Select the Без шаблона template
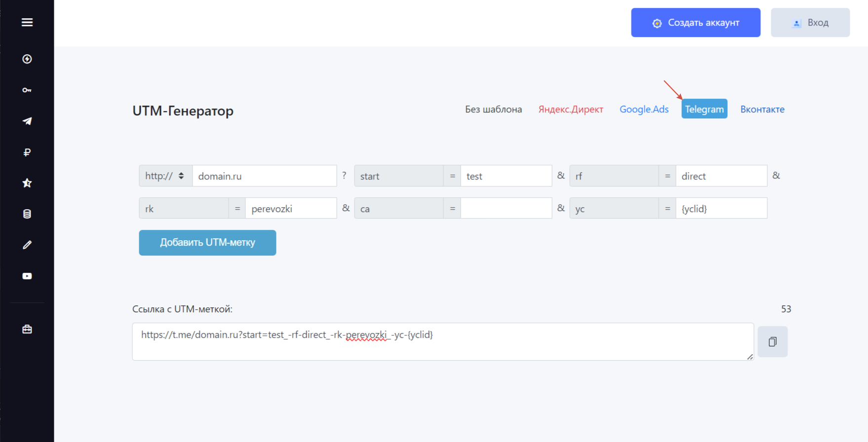The height and width of the screenshot is (442, 868). tap(493, 109)
